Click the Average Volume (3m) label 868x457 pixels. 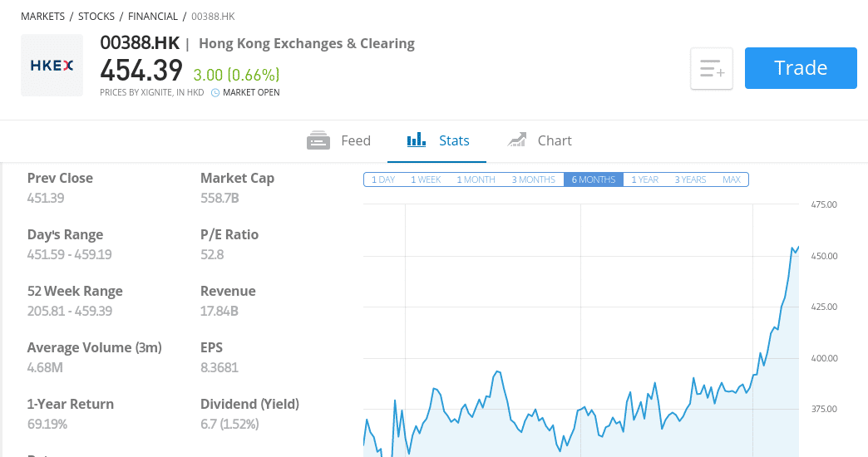(x=95, y=347)
